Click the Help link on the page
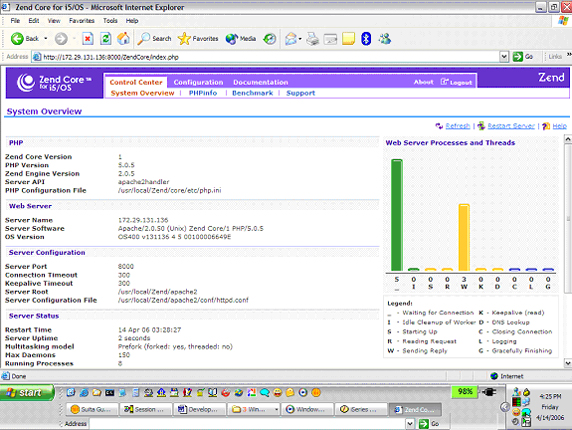572x430 pixels. click(560, 126)
